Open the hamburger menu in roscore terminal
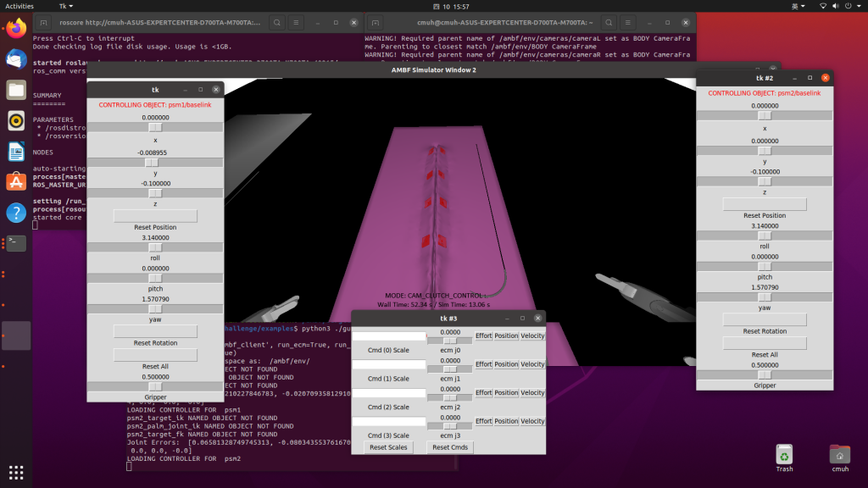Viewport: 868px width, 488px height. 296,23
